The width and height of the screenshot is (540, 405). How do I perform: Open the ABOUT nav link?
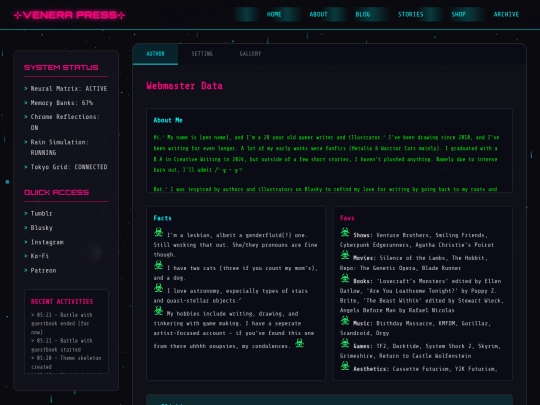(318, 14)
